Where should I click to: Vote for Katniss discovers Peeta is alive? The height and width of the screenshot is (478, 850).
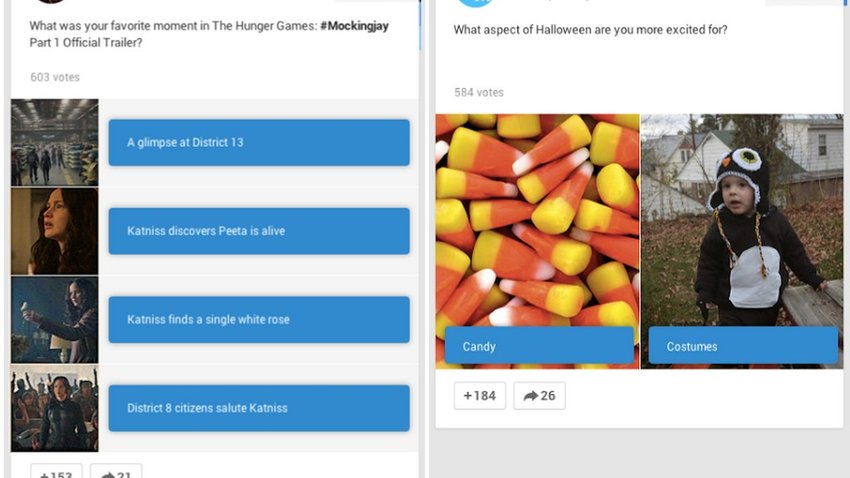click(259, 231)
